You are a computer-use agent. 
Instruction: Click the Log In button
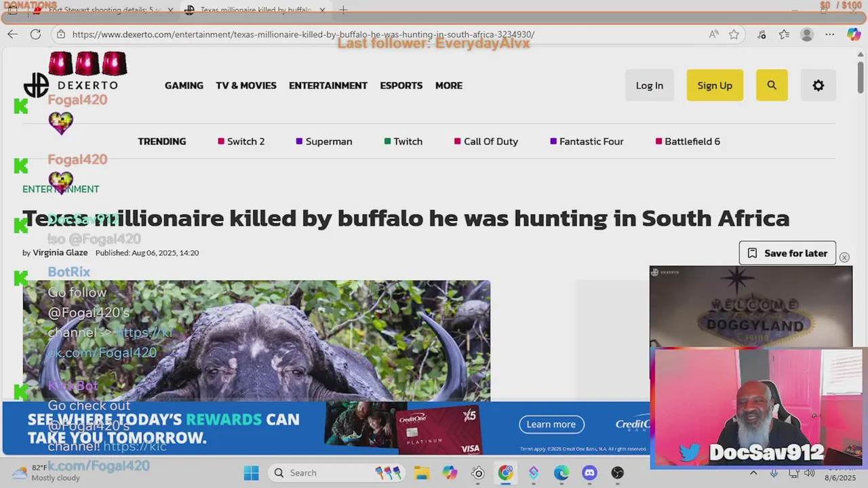click(650, 85)
